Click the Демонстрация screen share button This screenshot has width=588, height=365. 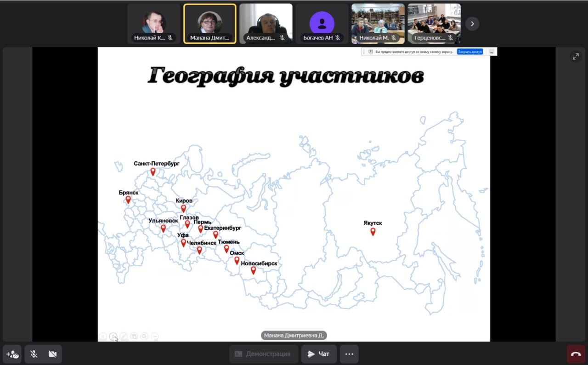[x=263, y=354]
